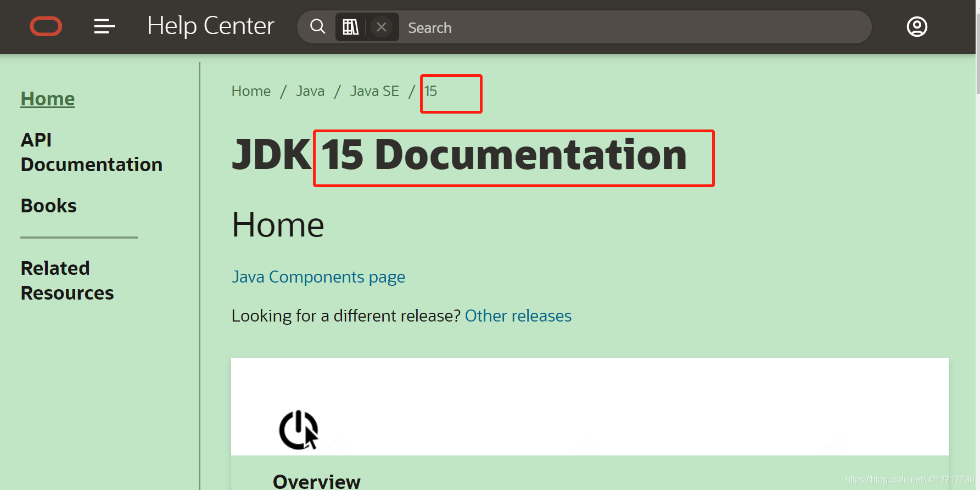980x490 pixels.
Task: Click the Home breadcrumb link
Action: (x=251, y=91)
